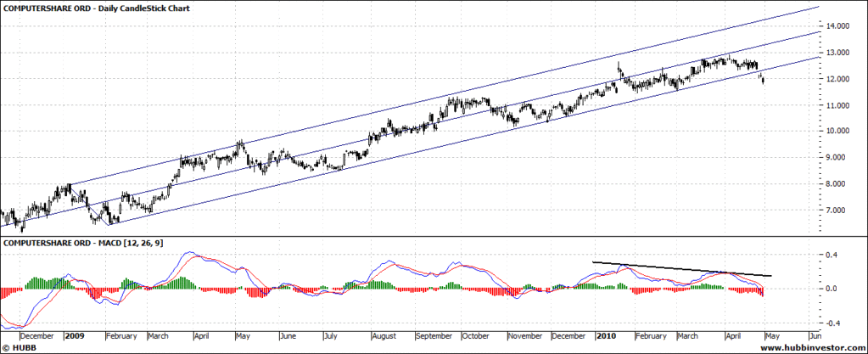Click the June month label
Viewport: 868px width, 354px height.
pyautogui.click(x=289, y=335)
